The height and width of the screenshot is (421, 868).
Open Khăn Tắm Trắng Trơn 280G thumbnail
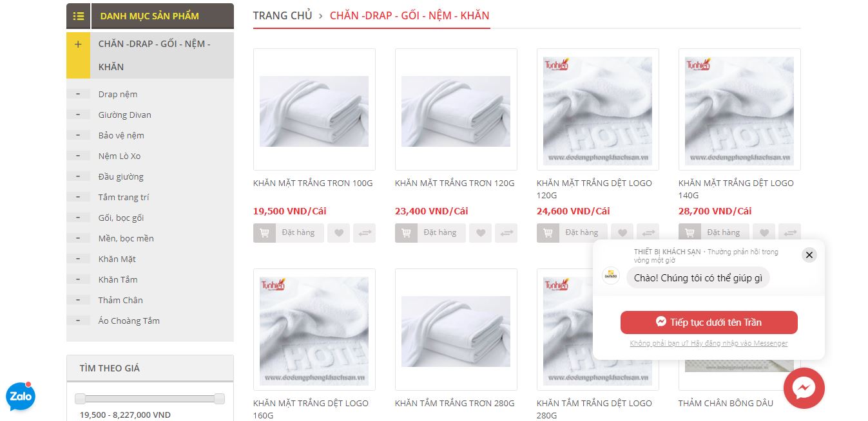(x=456, y=330)
